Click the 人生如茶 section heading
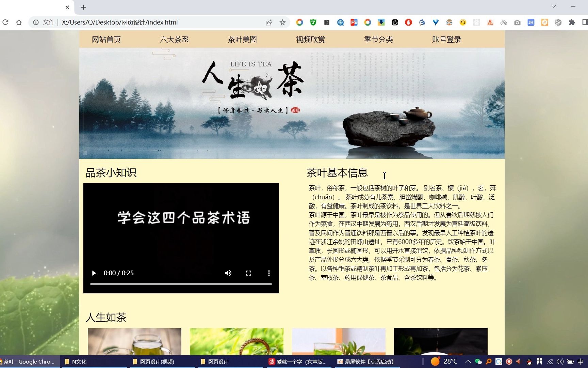Viewport: 588px width, 368px height. pyautogui.click(x=106, y=318)
